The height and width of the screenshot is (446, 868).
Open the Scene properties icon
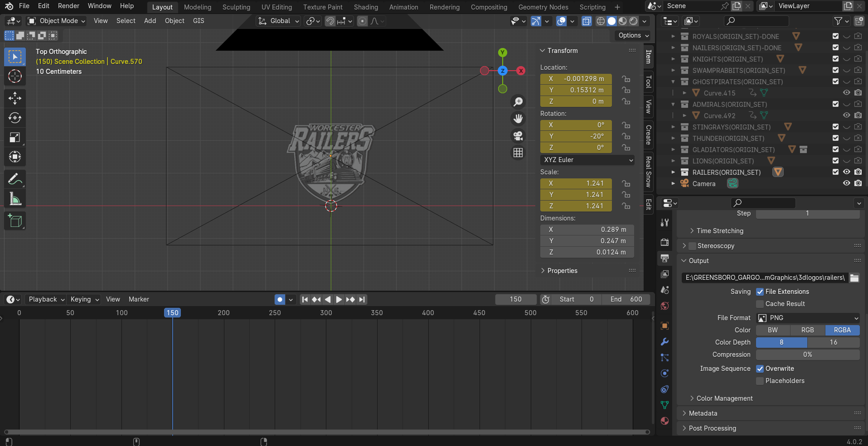[664, 290]
